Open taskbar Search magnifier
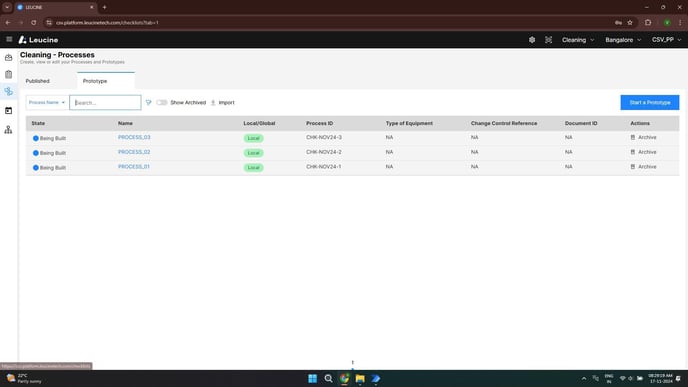Viewport: 688px width, 387px height. 328,379
